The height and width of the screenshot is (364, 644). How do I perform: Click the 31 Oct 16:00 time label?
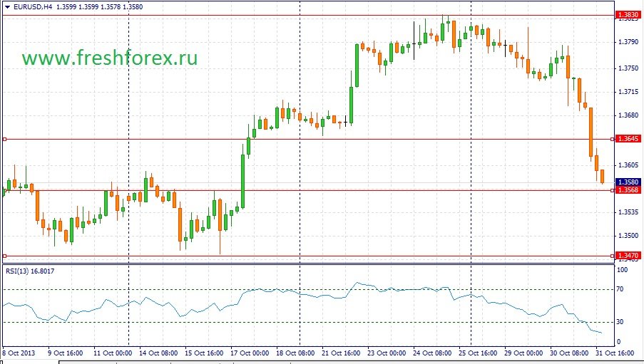click(x=615, y=353)
